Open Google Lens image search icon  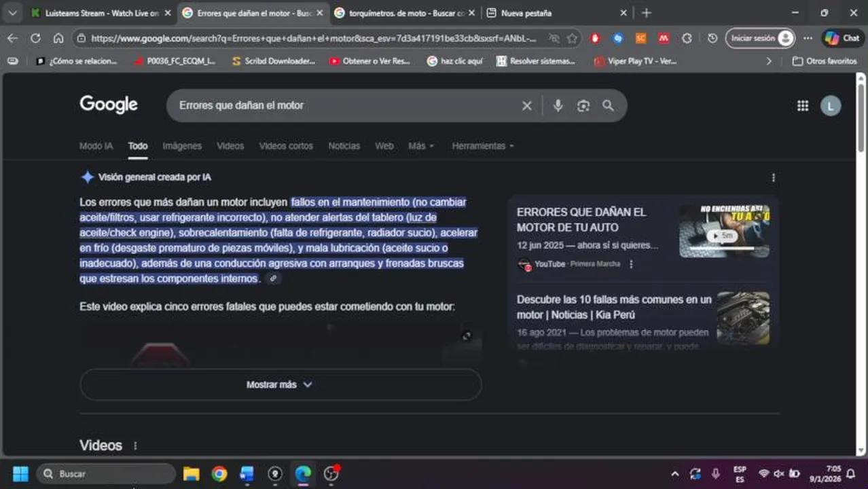point(583,105)
